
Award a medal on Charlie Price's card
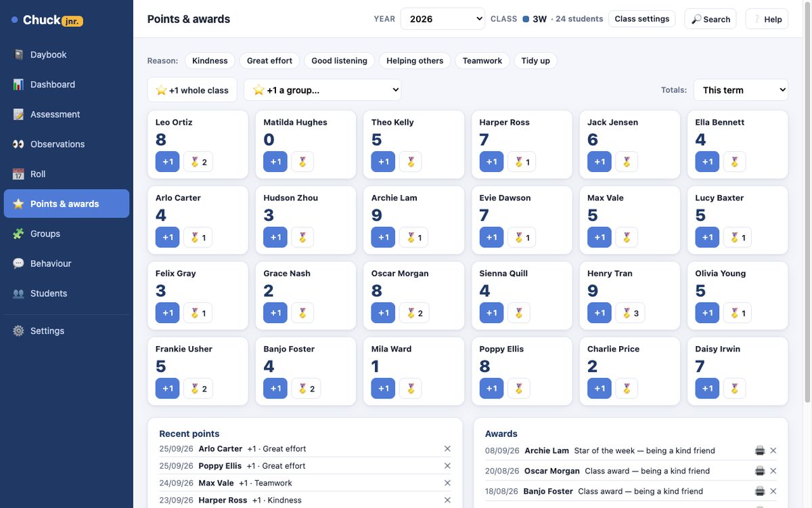pyautogui.click(x=627, y=389)
